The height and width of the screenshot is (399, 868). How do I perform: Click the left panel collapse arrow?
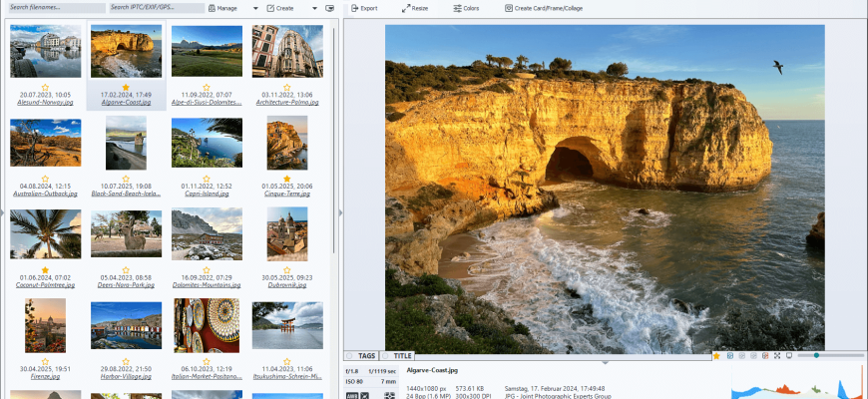pyautogui.click(x=2, y=212)
